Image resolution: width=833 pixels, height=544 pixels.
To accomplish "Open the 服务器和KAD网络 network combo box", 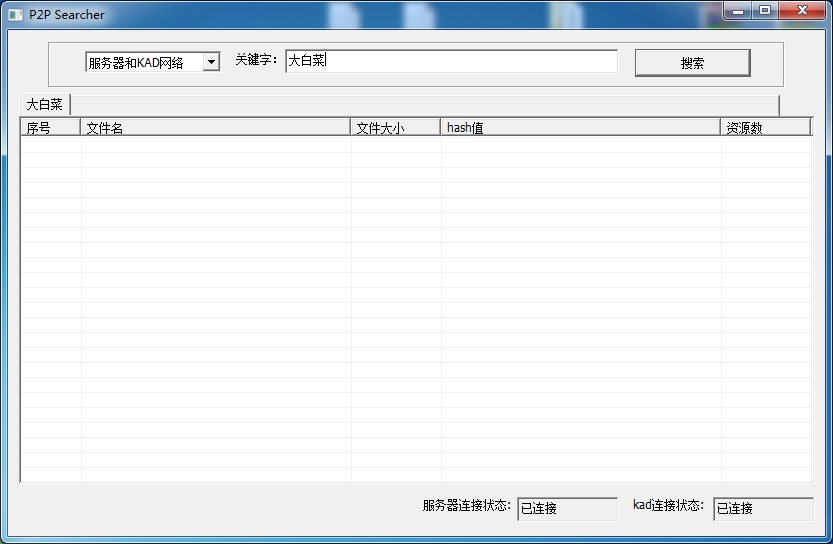I will point(144,62).
